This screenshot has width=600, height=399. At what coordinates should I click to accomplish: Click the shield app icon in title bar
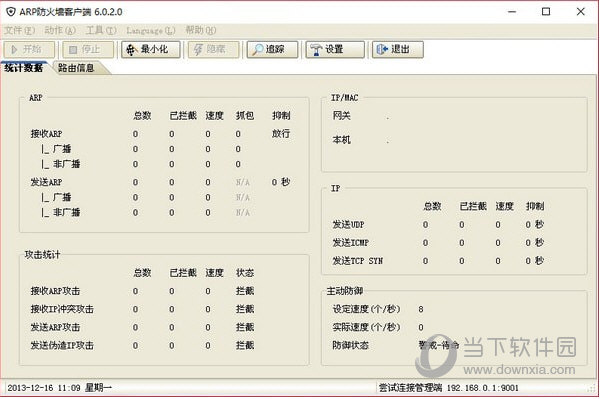(x=11, y=12)
